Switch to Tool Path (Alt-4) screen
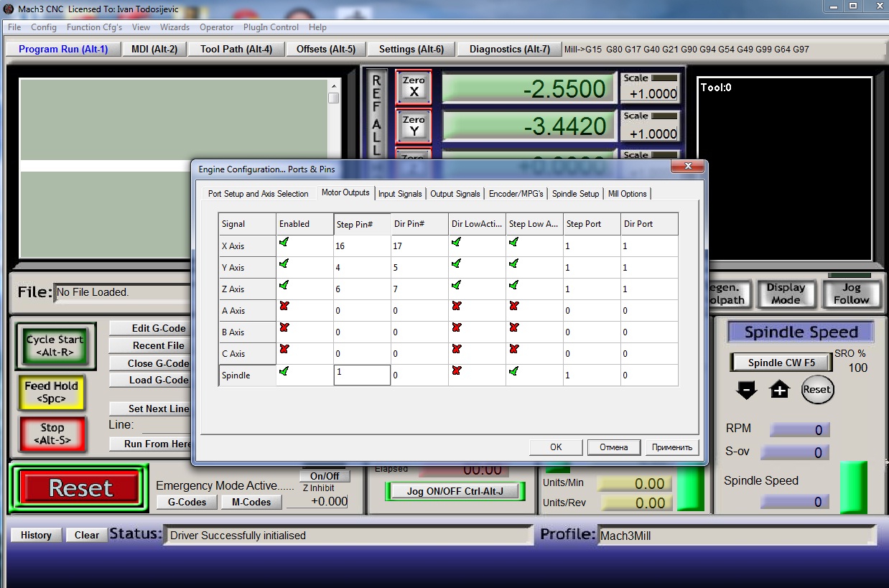889x588 pixels. 236,49
